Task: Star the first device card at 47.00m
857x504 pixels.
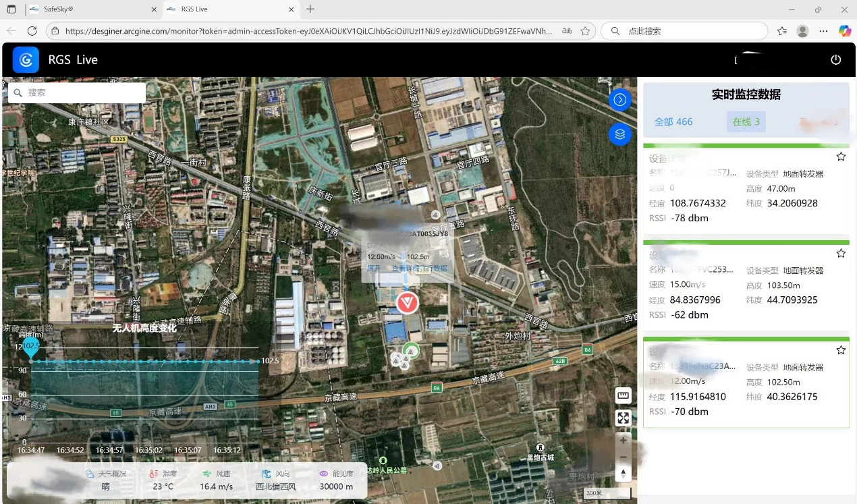Action: pos(841,157)
